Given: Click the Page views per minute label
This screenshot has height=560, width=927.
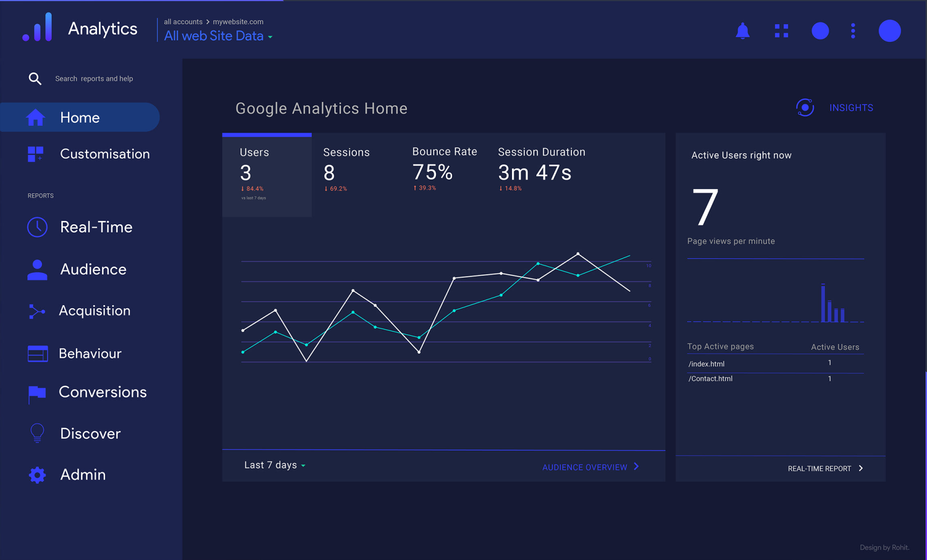Looking at the screenshot, I should [x=731, y=241].
